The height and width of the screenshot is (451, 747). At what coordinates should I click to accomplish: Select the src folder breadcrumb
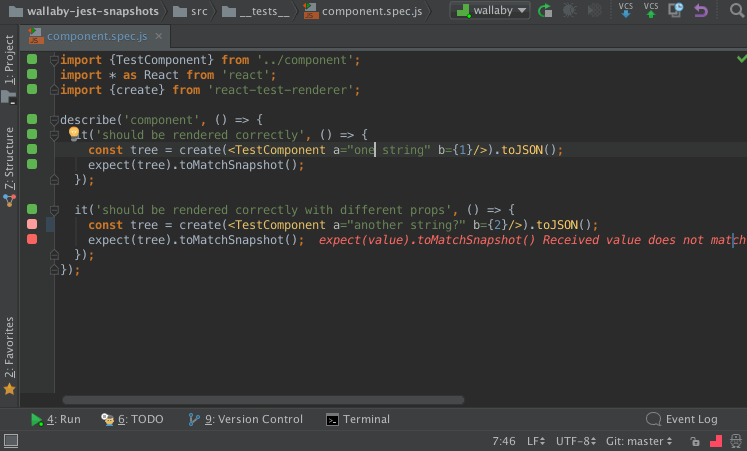pos(190,11)
